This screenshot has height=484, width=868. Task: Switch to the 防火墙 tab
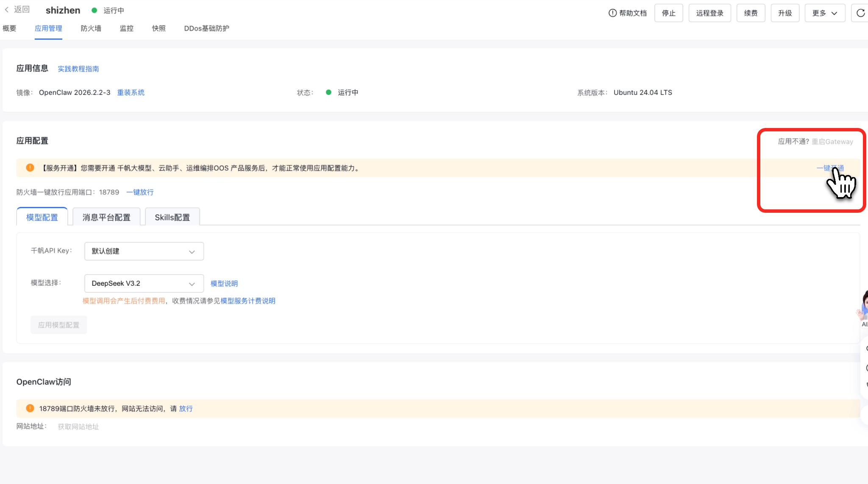click(x=91, y=28)
